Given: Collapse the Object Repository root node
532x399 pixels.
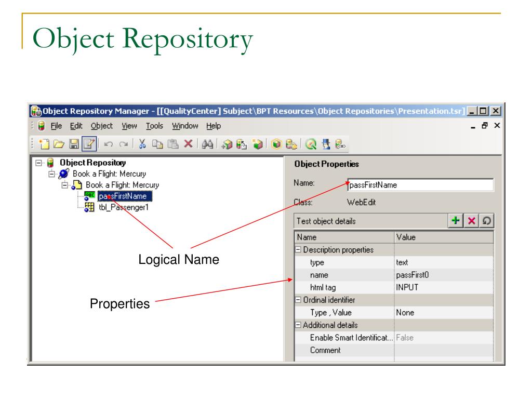Looking at the screenshot, I should pyautogui.click(x=38, y=163).
